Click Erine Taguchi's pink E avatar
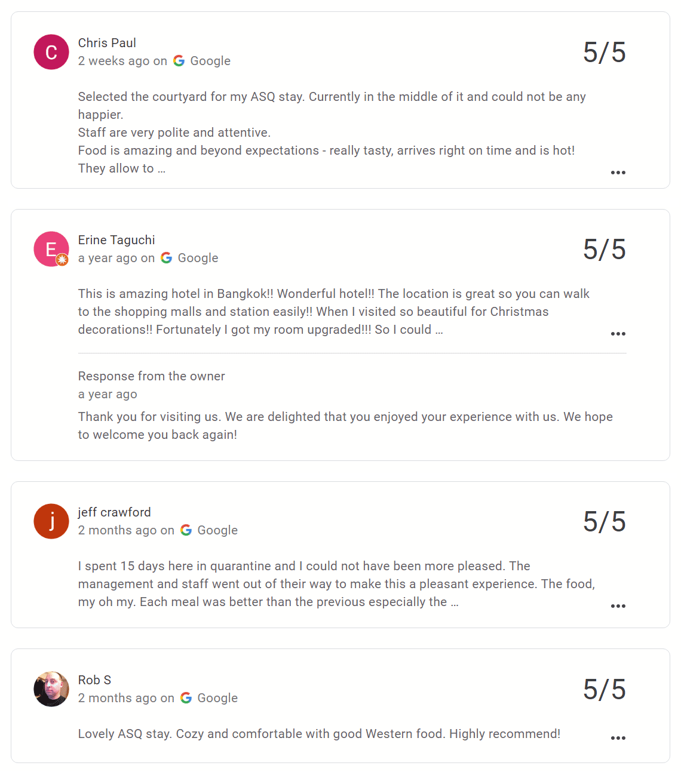The height and width of the screenshot is (784, 681). (51, 248)
